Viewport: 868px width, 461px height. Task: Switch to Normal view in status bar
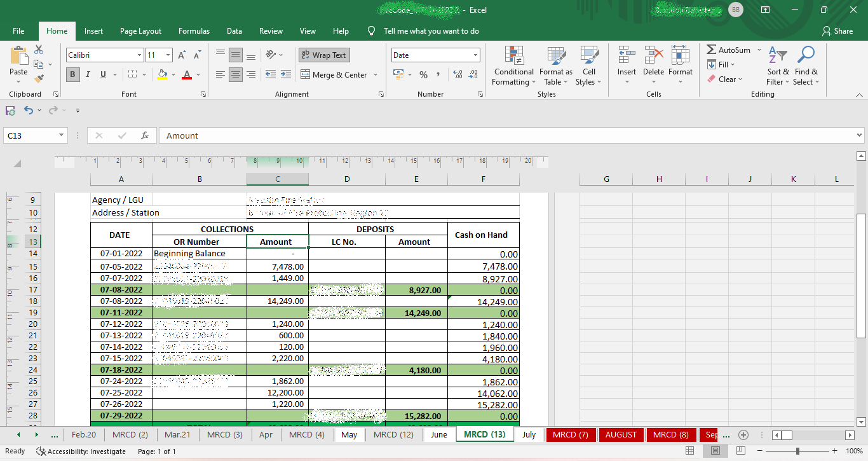[689, 451]
